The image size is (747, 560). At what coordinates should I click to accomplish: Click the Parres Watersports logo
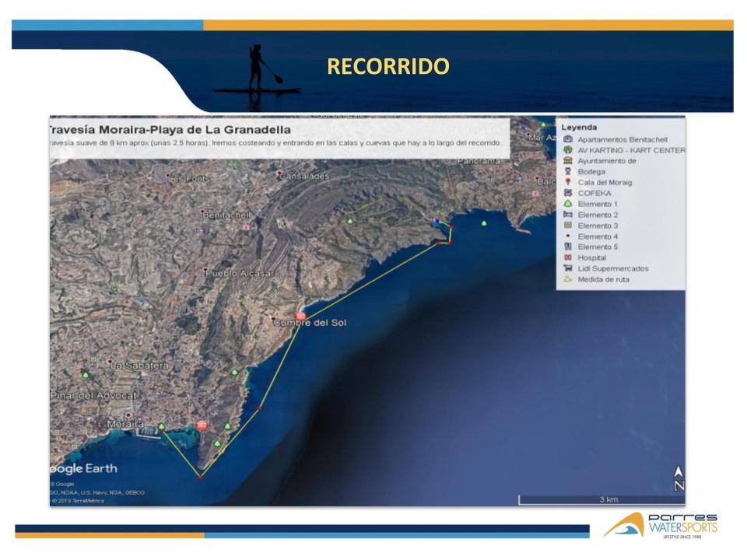coord(661,526)
